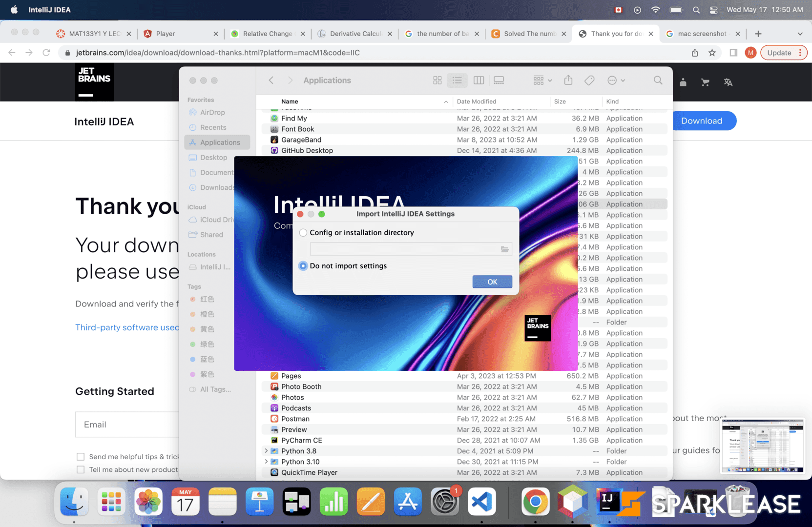Open the Chrome three-dot menu
The height and width of the screenshot is (527, 812).
[x=800, y=53]
